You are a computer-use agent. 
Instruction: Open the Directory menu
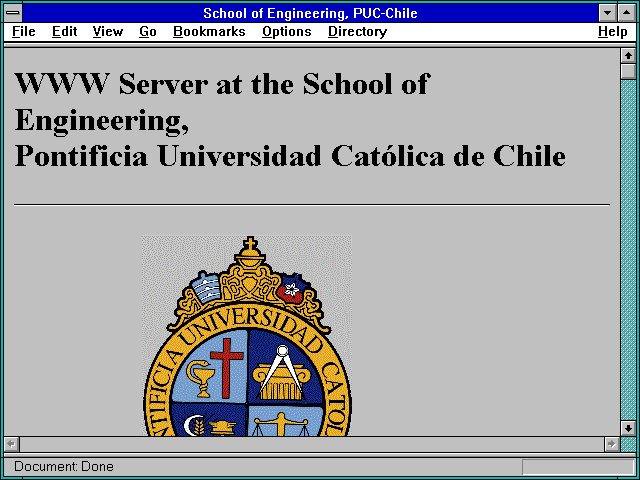pos(358,32)
